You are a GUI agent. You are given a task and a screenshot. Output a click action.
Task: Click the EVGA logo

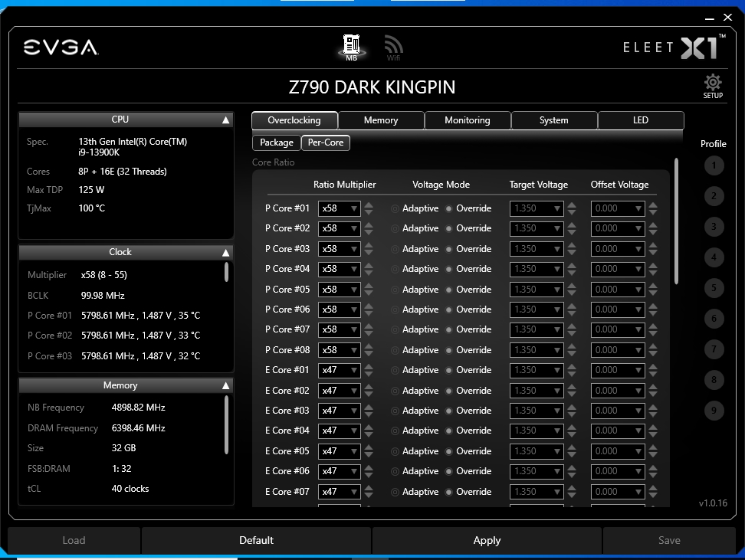(x=61, y=47)
